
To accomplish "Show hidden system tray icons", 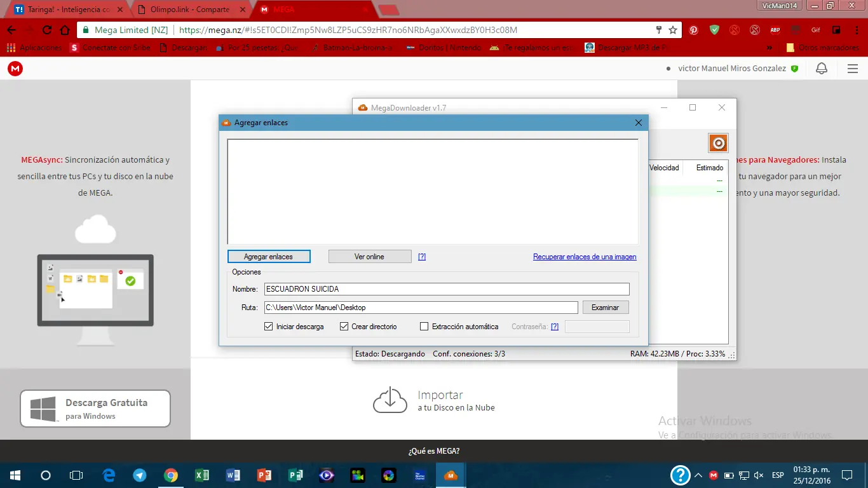I will (698, 475).
